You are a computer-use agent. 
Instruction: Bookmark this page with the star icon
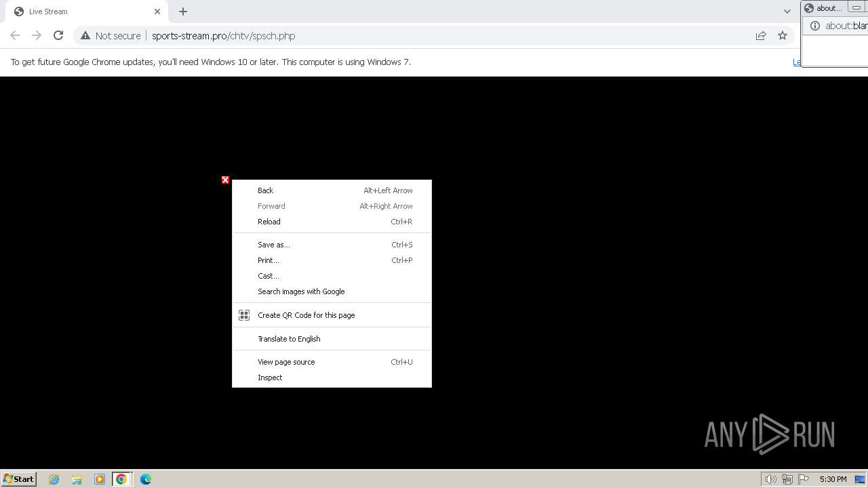coord(783,35)
